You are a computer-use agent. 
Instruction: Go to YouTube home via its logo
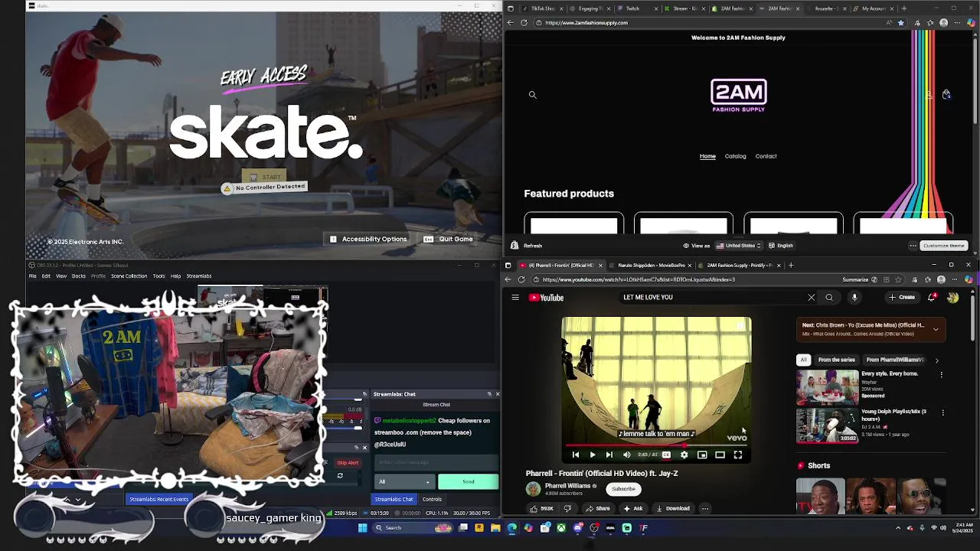tap(547, 298)
